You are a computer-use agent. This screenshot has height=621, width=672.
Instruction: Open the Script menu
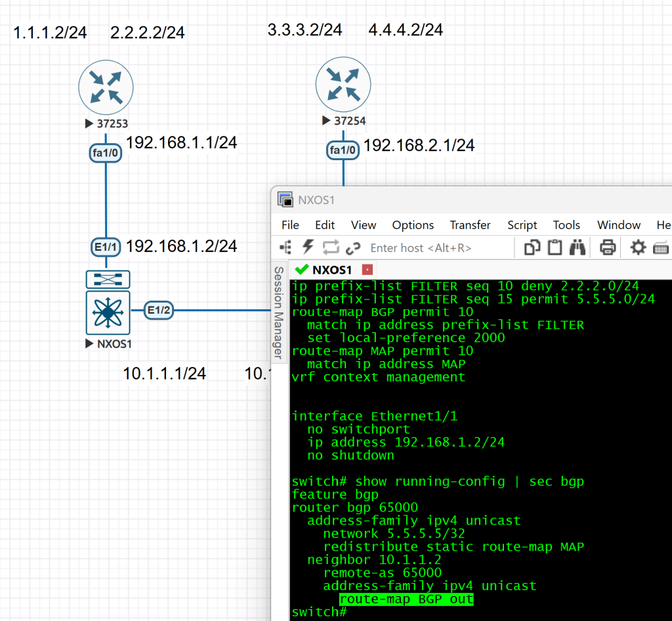click(522, 225)
